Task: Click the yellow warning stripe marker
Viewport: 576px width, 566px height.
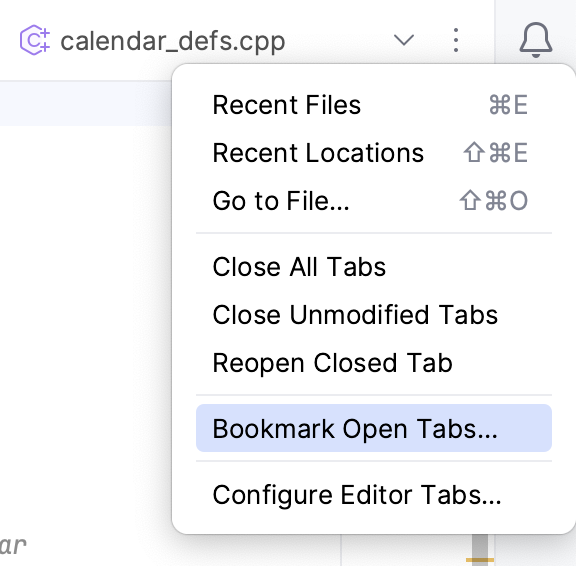Action: coord(480,560)
